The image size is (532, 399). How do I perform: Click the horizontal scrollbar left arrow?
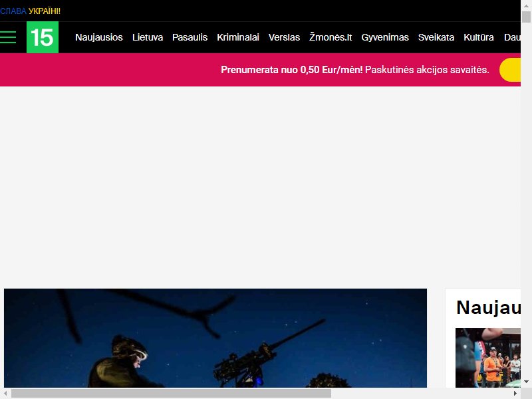click(x=5, y=393)
